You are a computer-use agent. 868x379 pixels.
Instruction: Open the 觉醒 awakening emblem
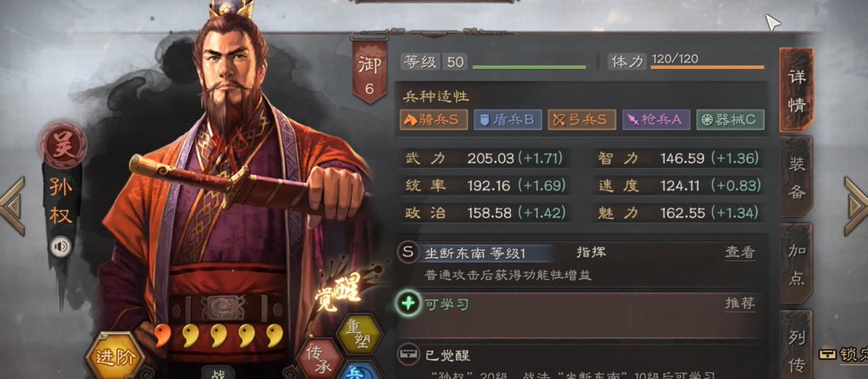[x=338, y=289]
